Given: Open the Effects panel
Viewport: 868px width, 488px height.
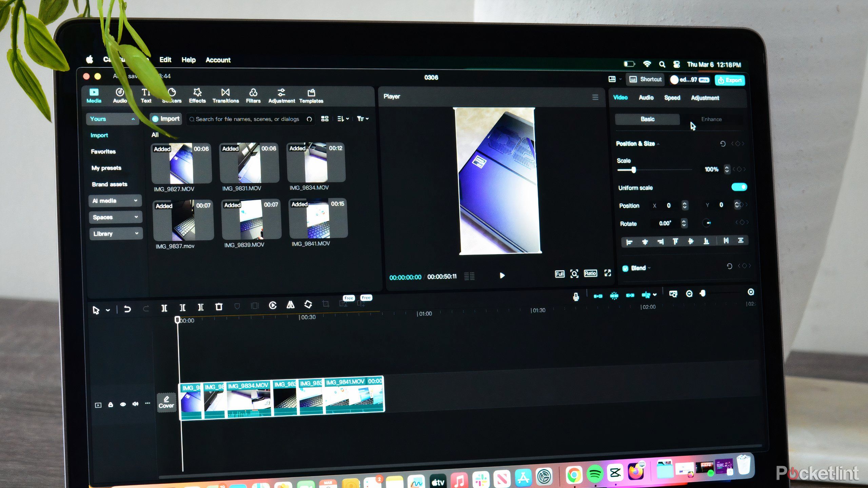Looking at the screenshot, I should [197, 95].
